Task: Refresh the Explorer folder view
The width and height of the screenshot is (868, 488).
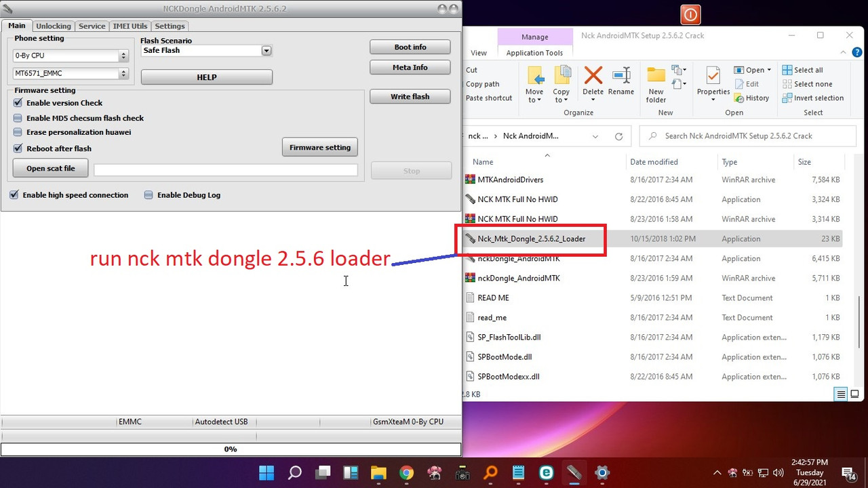Action: click(x=618, y=136)
